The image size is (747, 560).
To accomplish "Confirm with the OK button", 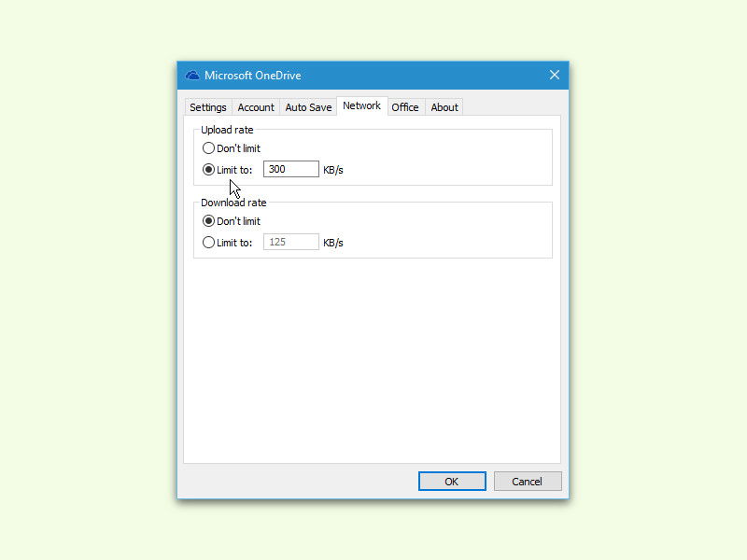I will click(452, 482).
